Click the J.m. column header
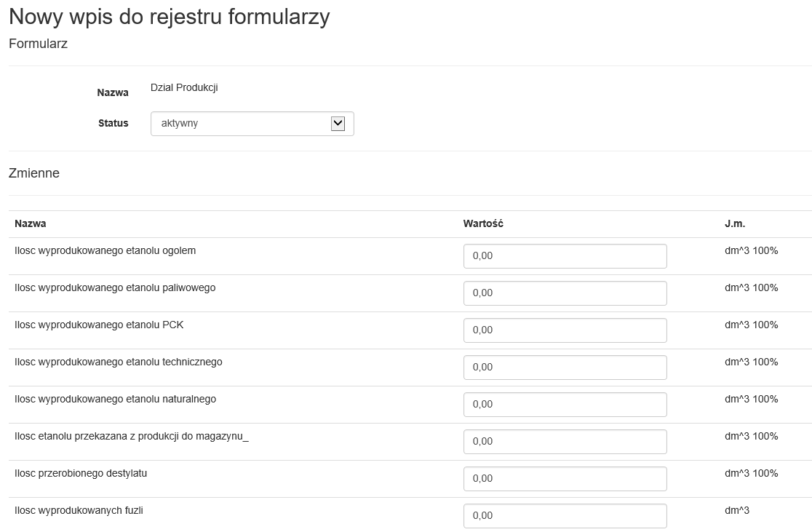Viewport: 812px width, 532px height. (x=735, y=223)
